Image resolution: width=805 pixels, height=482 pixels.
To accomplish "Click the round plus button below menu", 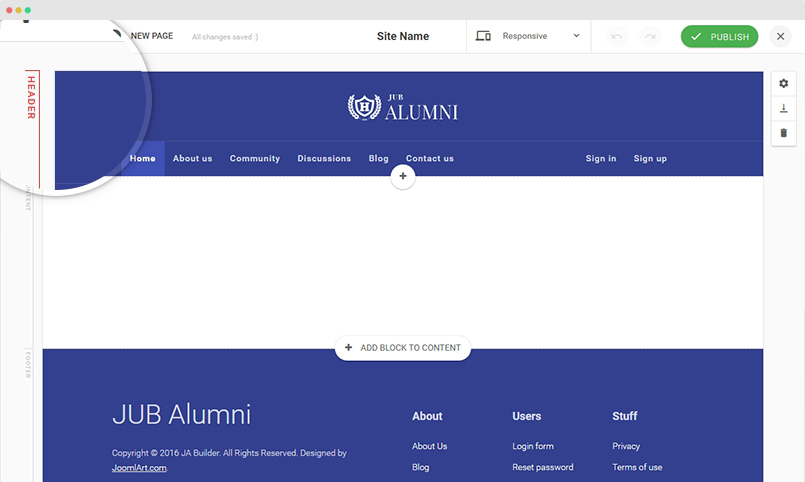I will [403, 176].
